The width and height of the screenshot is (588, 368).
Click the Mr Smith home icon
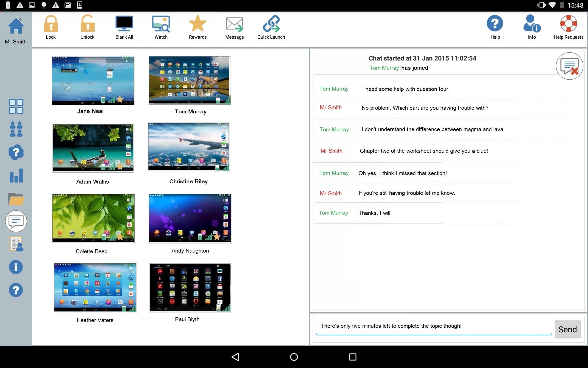(x=16, y=26)
